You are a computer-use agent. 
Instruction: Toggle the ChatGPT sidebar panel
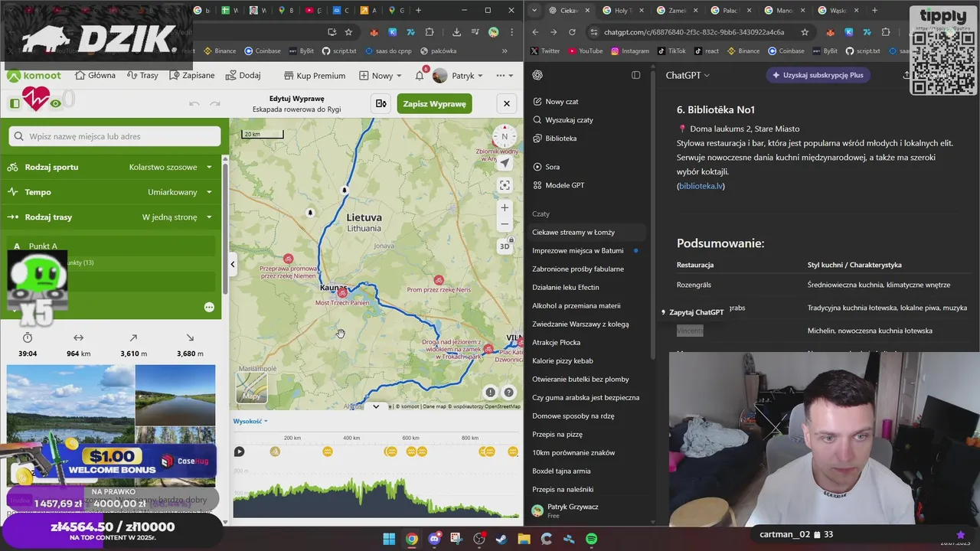(635, 75)
